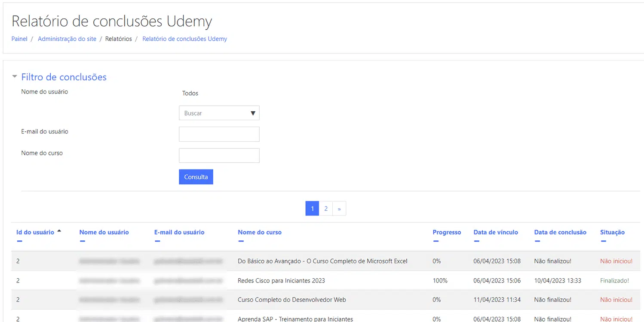Click 06/04/2023 15:08 in the Excel course row

[x=497, y=261]
